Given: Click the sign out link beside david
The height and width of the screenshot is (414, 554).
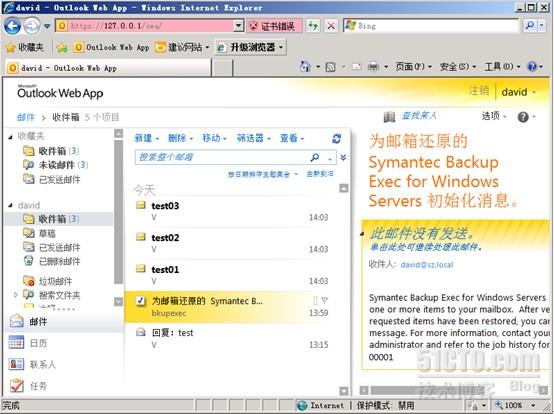Looking at the screenshot, I should [x=479, y=91].
